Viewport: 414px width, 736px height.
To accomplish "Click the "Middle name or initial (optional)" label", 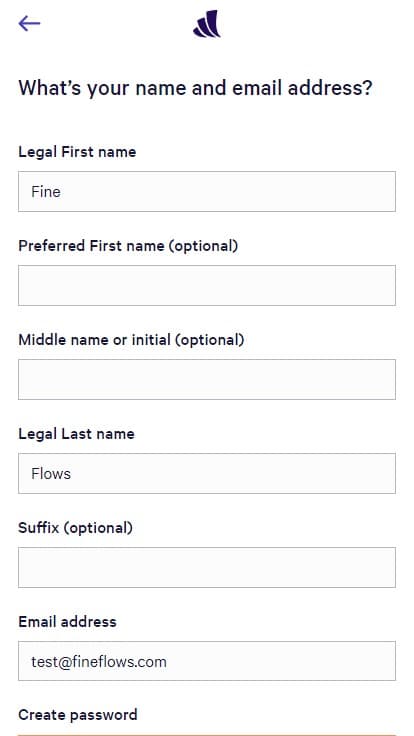I will 131,340.
